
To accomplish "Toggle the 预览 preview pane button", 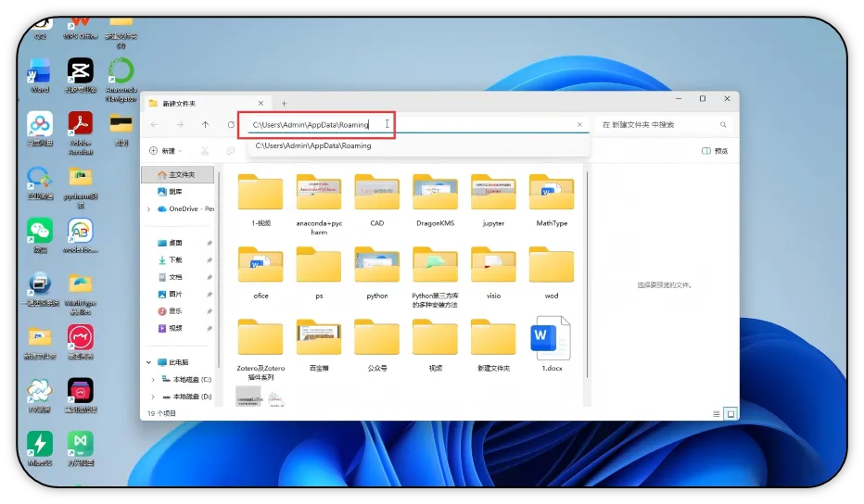I will point(715,151).
